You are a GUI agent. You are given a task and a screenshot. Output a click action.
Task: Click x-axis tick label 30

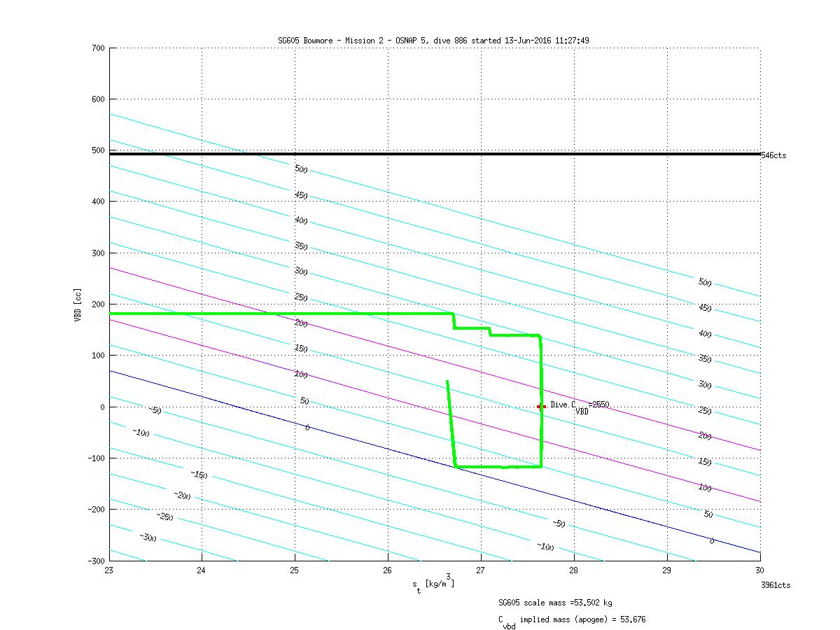tap(760, 570)
